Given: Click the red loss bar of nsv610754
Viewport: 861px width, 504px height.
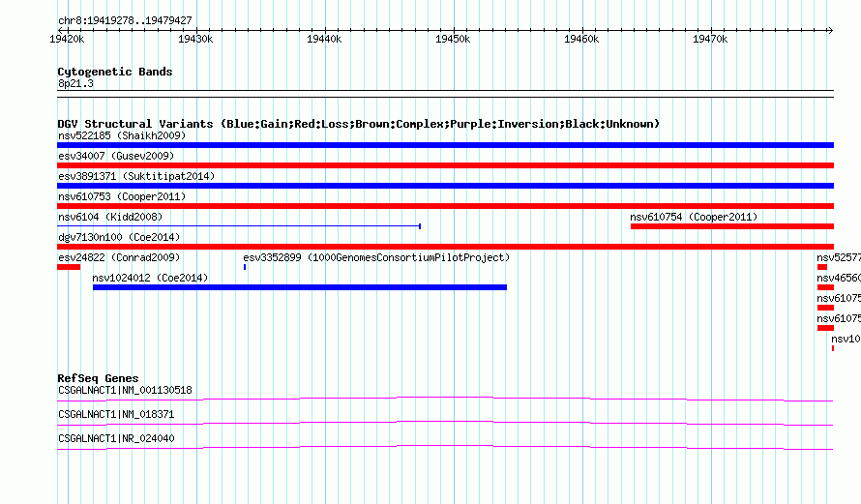Looking at the screenshot, I should 732,226.
